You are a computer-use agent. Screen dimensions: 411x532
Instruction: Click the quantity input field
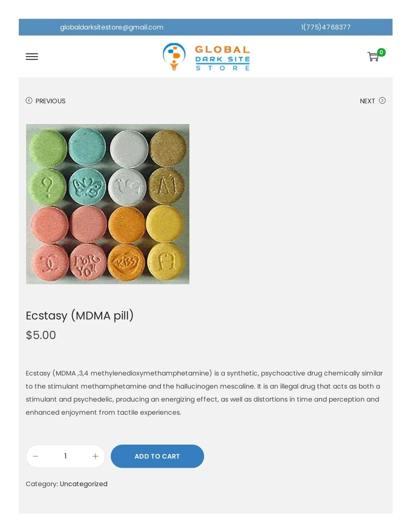(65, 456)
